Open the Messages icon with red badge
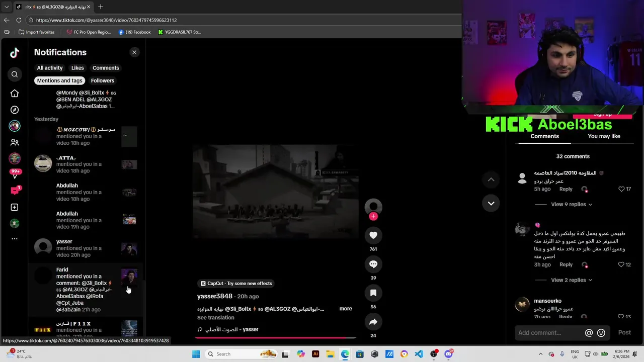This screenshot has height=362, width=644. 15,191
